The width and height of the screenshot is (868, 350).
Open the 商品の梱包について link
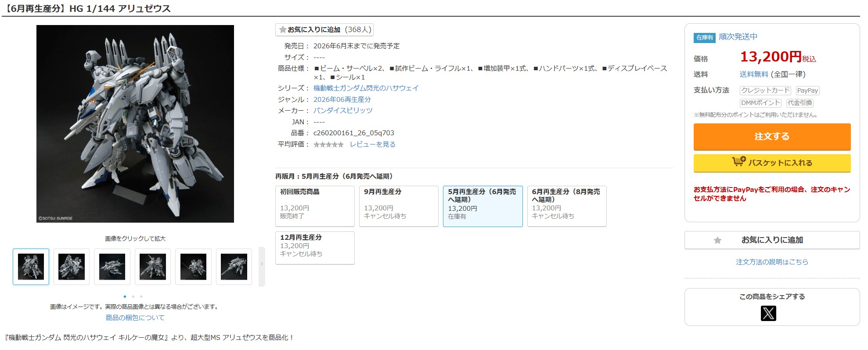pos(135,318)
